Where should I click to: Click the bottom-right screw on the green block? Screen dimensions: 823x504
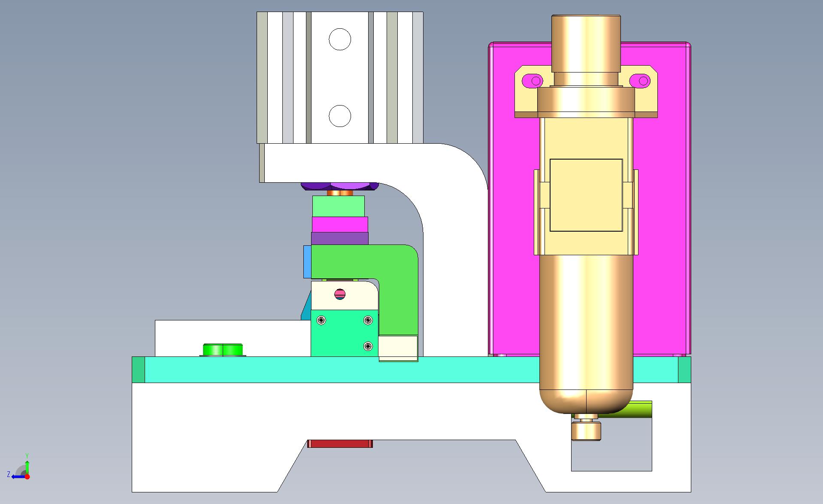click(x=368, y=346)
